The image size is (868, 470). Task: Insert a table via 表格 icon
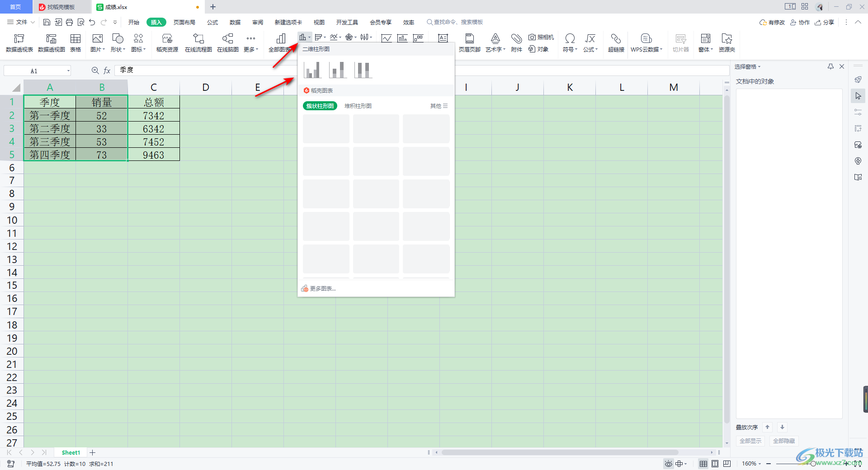(x=75, y=43)
